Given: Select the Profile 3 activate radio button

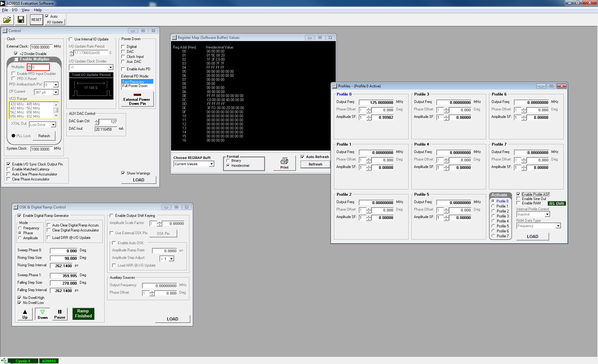Looking at the screenshot, I should [493, 216].
